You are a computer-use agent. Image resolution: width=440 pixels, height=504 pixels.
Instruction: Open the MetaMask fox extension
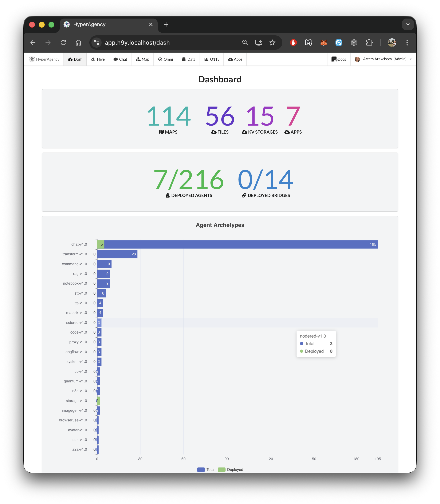tap(324, 43)
